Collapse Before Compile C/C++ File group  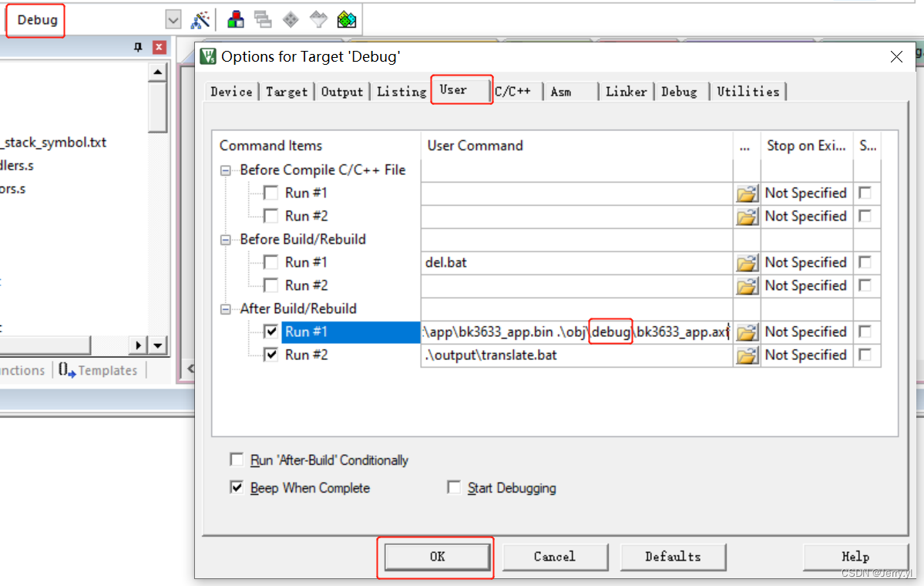click(225, 170)
